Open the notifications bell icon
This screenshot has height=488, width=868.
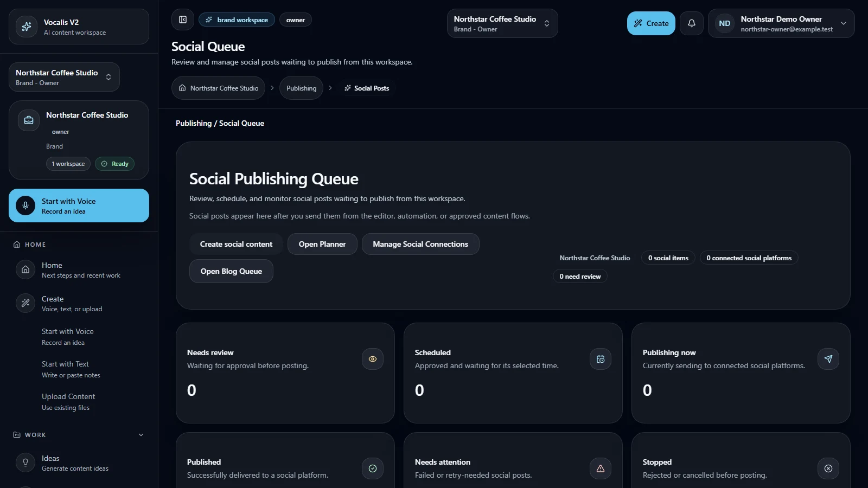[691, 23]
